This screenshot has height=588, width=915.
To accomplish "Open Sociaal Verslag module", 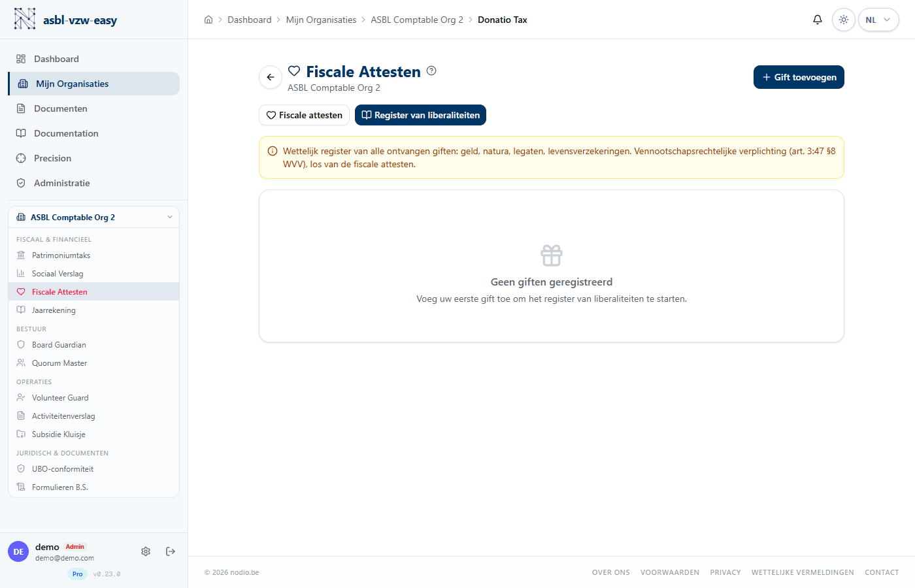I will click(94, 274).
